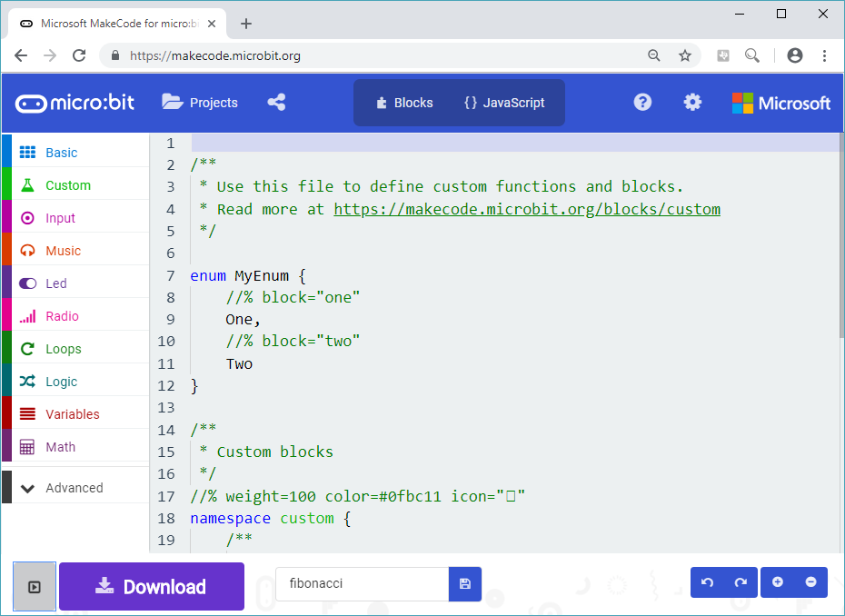
Task: Open the Basic toolbox category
Action: (x=75, y=153)
